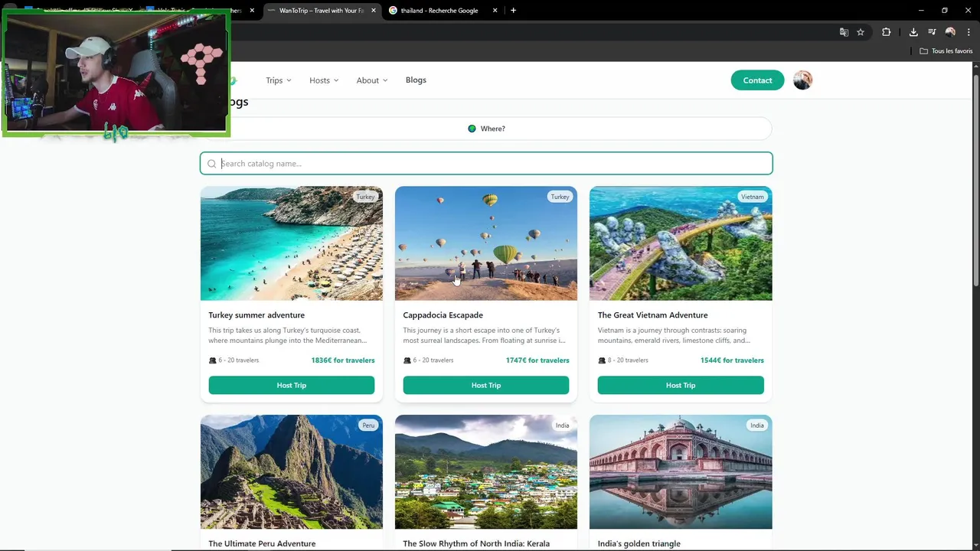Expand the About dropdown menu
The height and width of the screenshot is (551, 980).
372,80
